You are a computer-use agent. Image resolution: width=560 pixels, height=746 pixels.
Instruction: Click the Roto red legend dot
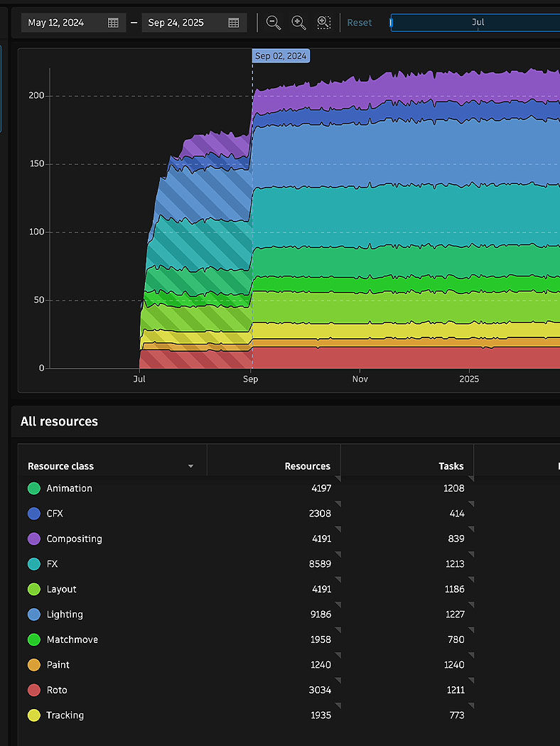[34, 690]
